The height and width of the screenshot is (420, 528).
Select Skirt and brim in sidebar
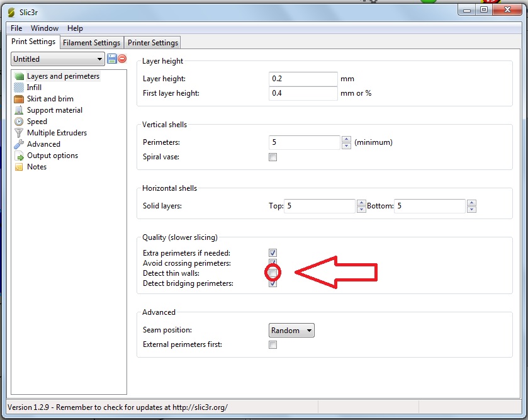click(x=50, y=99)
